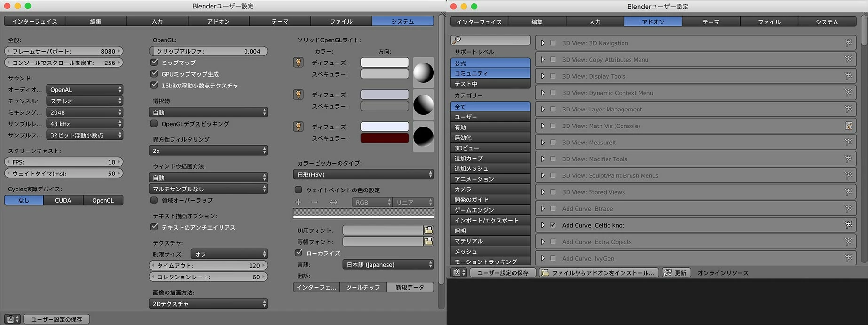
Task: Expand the 3D View: 3D Navigation add-on details
Action: pos(543,43)
